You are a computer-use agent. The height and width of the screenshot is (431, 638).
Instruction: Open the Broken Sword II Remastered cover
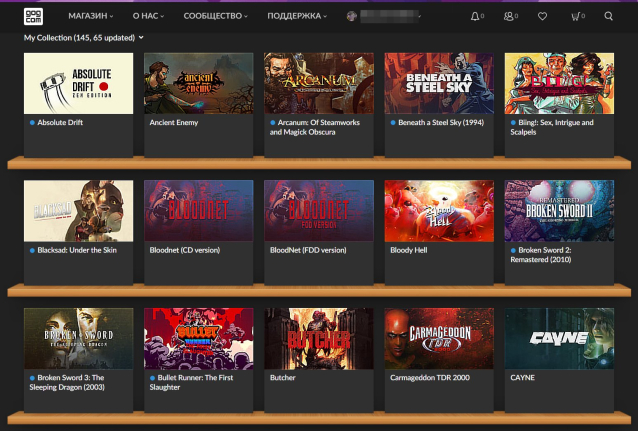click(x=559, y=211)
